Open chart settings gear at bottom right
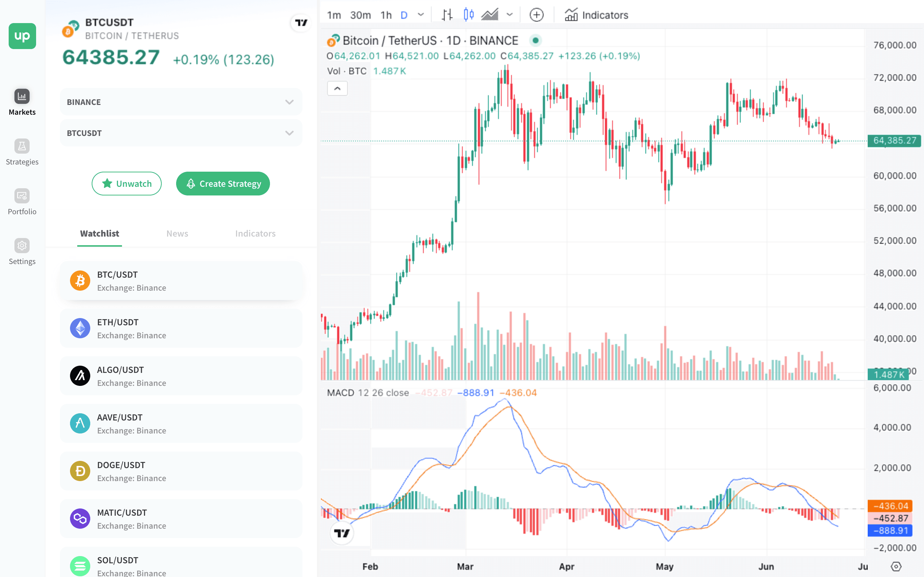 (896, 566)
